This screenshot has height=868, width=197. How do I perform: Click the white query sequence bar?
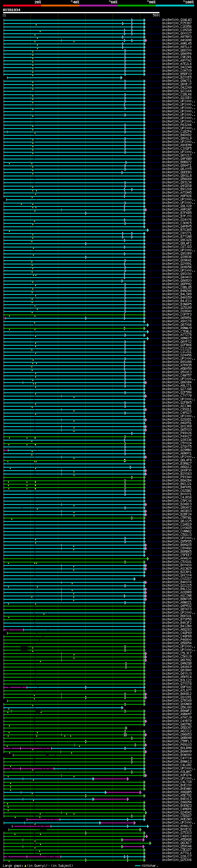(x=81, y=12)
